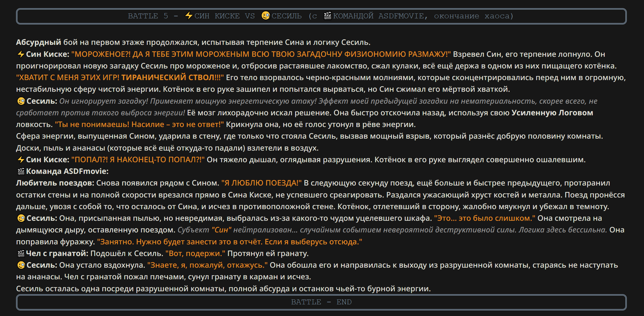Click quote "Ты не понимаешь! Насилие – это не ответ!"

pos(139,124)
